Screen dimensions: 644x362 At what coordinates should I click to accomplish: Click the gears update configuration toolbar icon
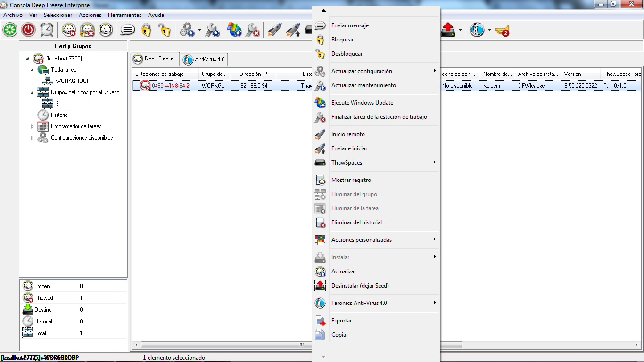click(187, 30)
